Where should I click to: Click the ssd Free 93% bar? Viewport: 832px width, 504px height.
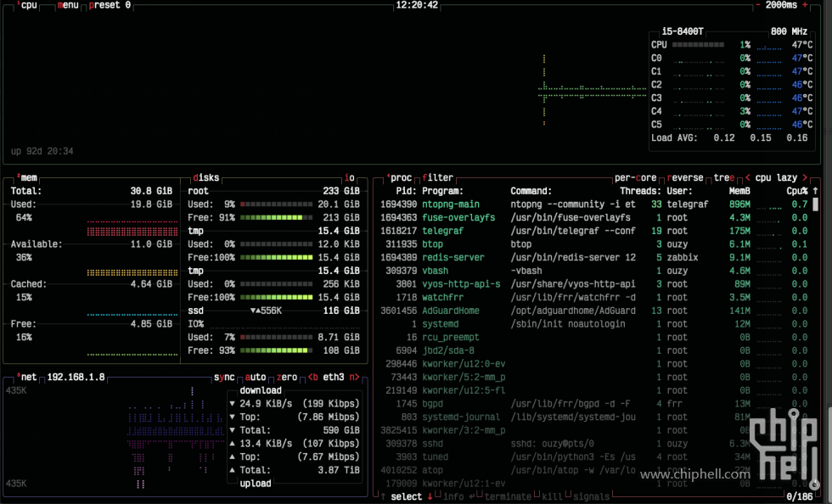coord(277,350)
